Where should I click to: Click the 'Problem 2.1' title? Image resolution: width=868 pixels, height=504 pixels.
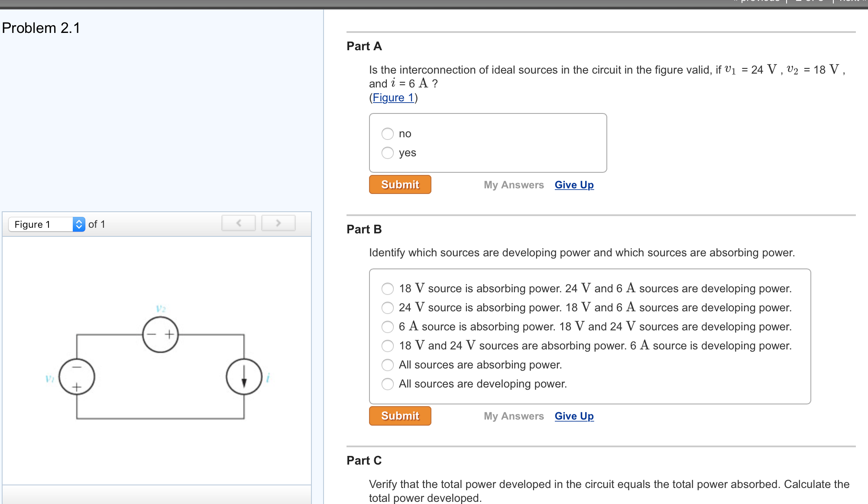tap(41, 28)
